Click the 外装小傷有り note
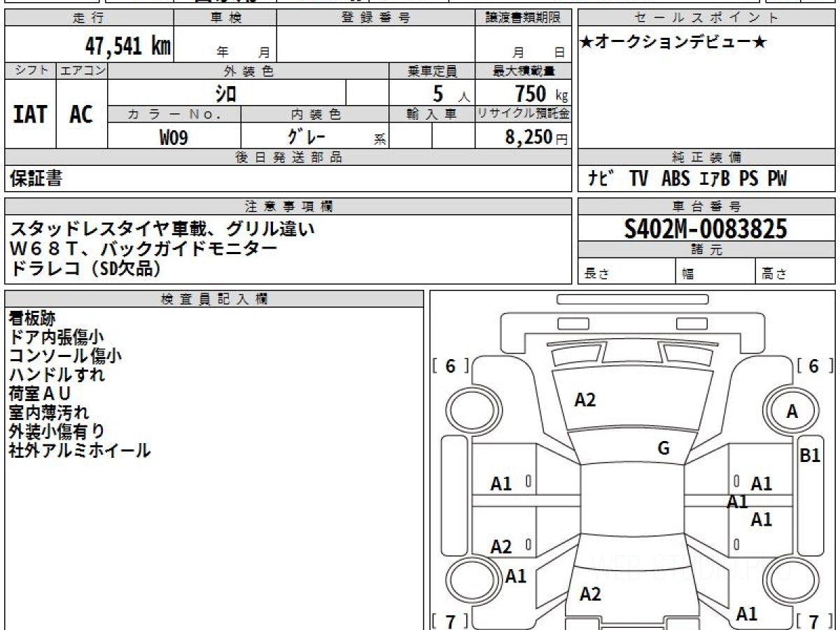840x630 pixels. click(57, 431)
